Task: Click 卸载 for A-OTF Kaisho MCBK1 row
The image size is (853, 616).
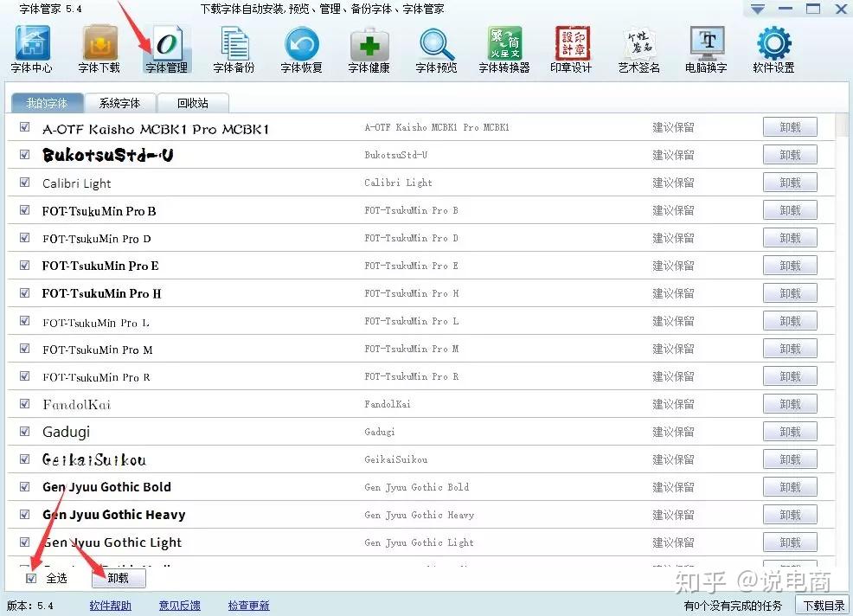Action: pyautogui.click(x=790, y=127)
